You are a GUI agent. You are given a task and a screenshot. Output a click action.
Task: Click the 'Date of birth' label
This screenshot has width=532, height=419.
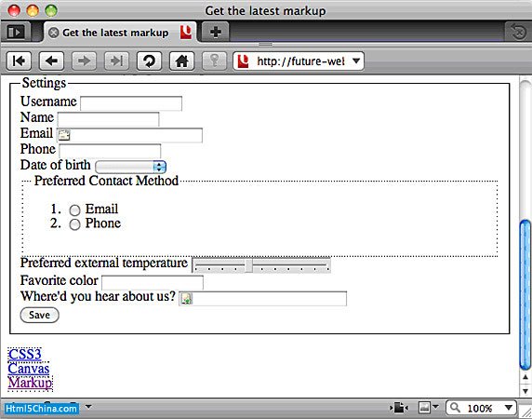coord(55,165)
